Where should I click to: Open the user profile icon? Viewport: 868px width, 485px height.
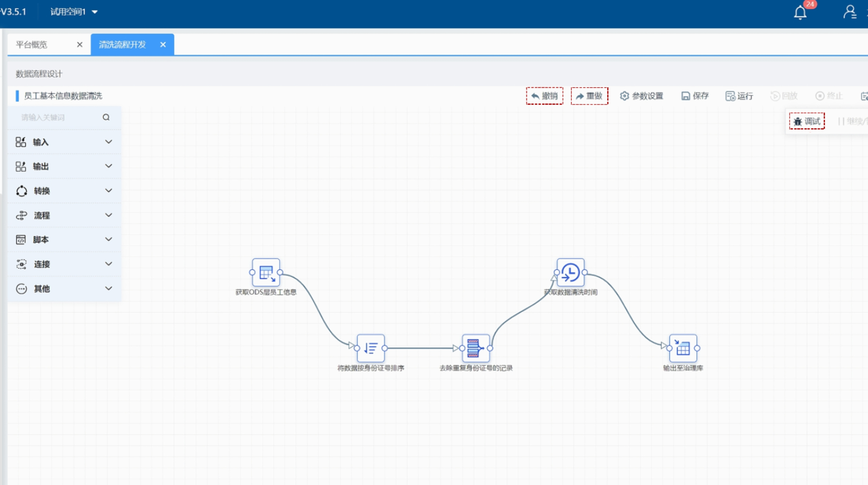849,12
